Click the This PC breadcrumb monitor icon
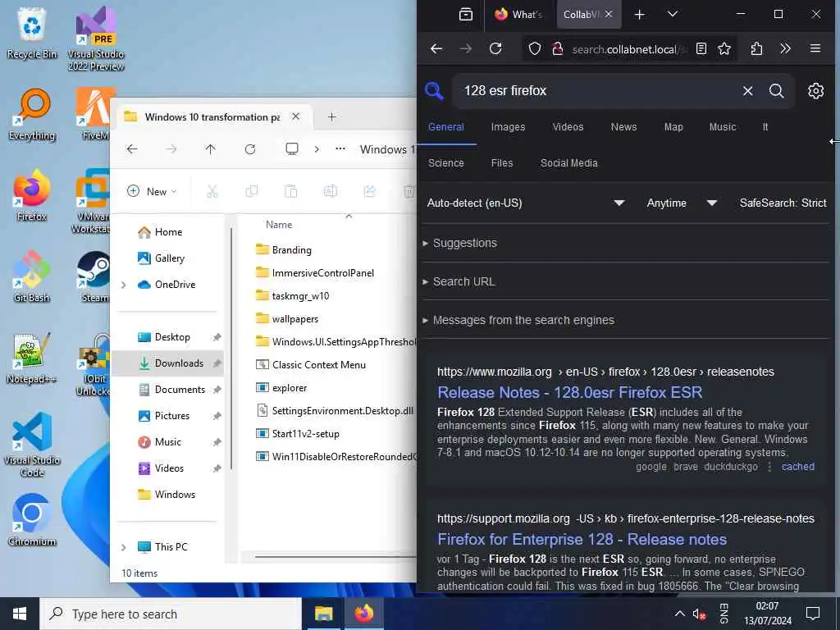This screenshot has width=840, height=630. pyautogui.click(x=292, y=149)
